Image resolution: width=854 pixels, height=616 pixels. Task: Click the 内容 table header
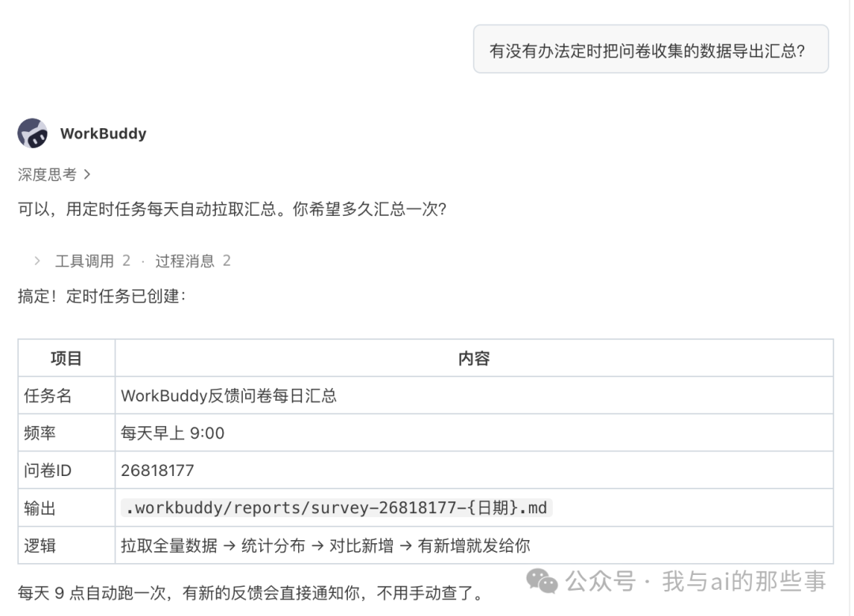pyautogui.click(x=474, y=358)
